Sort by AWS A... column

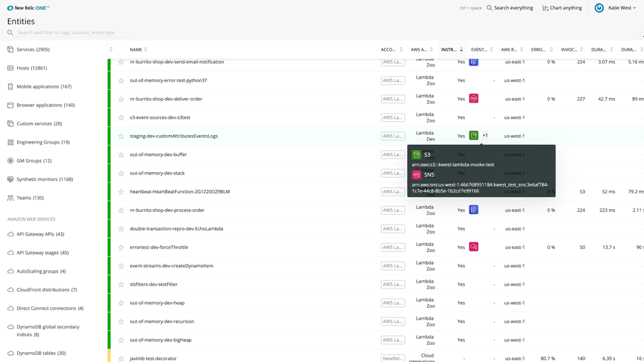click(x=422, y=50)
